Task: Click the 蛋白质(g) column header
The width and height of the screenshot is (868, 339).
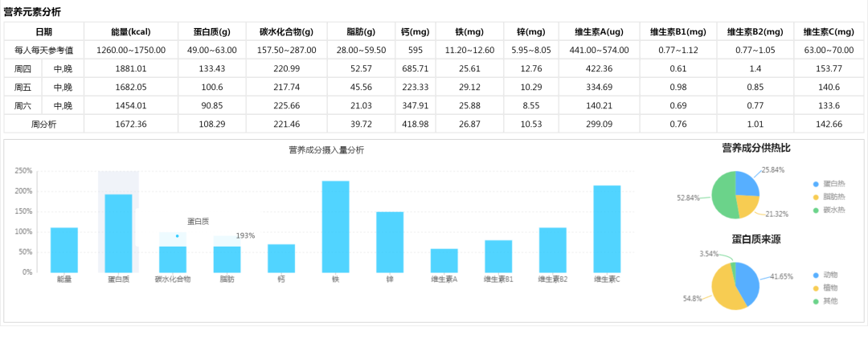Action: pyautogui.click(x=211, y=31)
